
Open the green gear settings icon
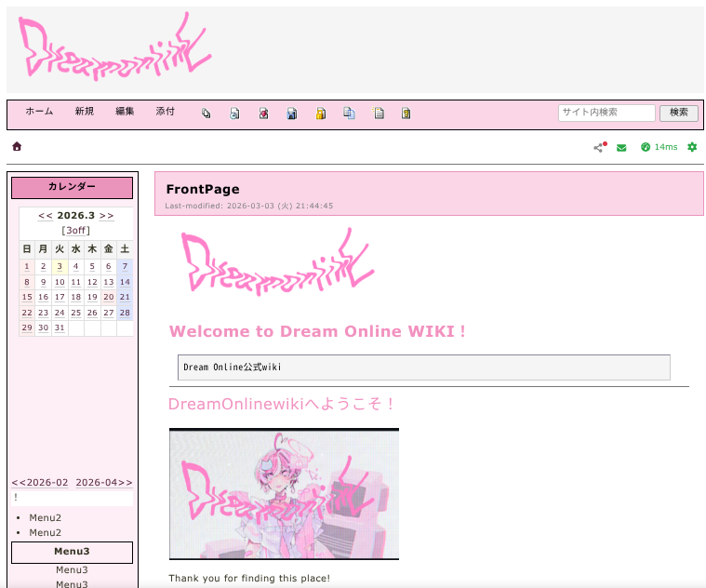(x=692, y=147)
